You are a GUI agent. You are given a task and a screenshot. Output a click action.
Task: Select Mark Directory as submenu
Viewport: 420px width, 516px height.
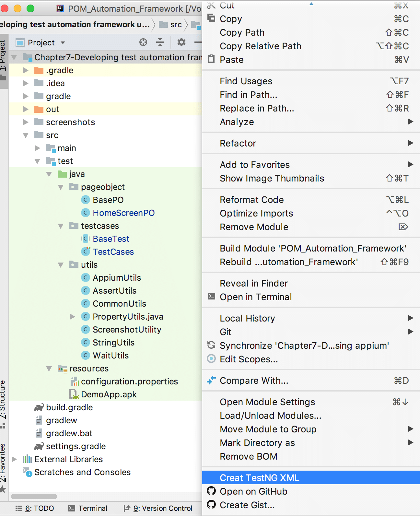(x=311, y=443)
